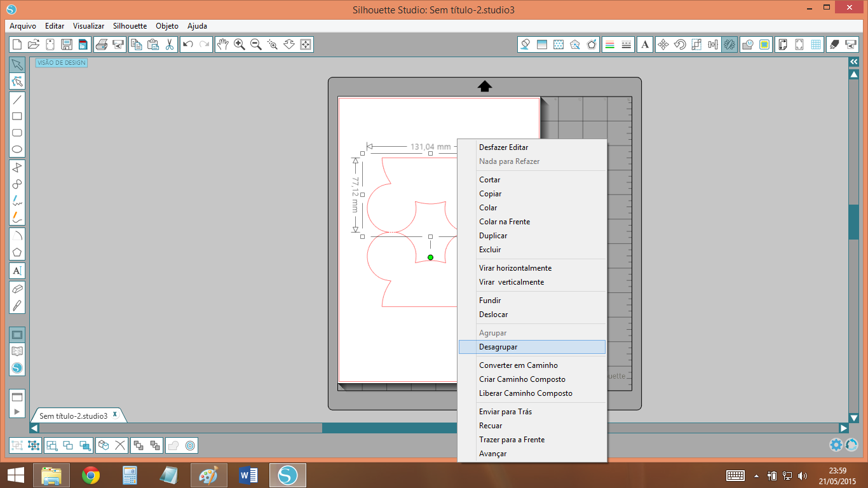
Task: Open the Fill Color panel (paint bucket)
Action: click(x=526, y=44)
